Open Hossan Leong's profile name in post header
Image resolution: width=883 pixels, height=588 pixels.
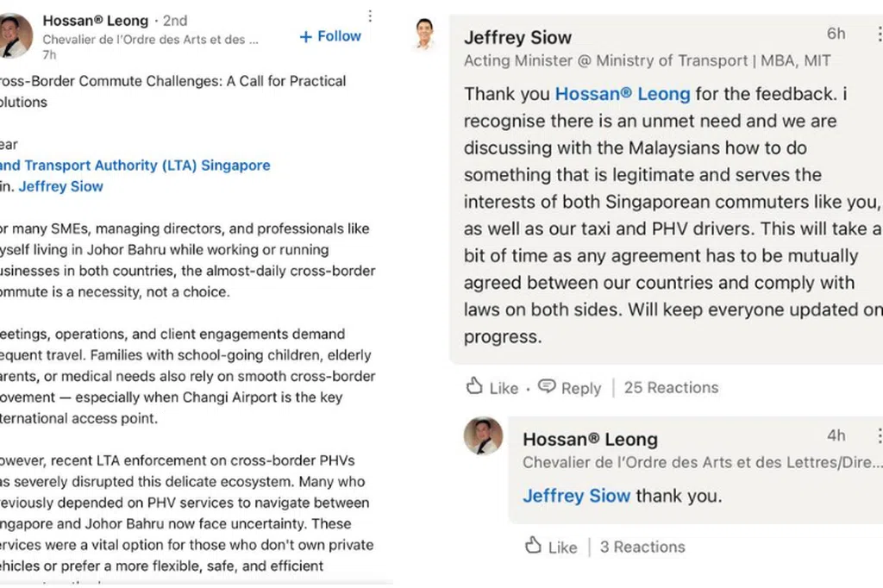click(94, 20)
